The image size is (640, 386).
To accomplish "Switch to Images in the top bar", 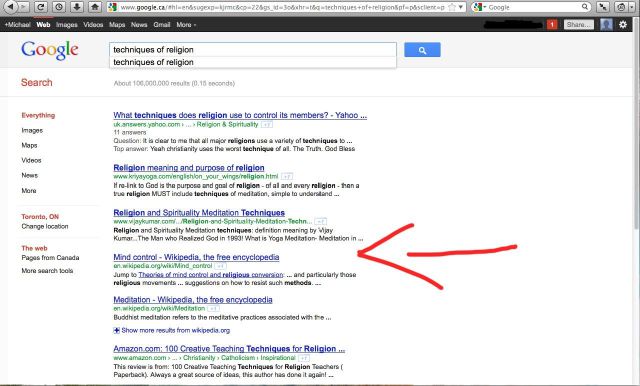I will (x=67, y=25).
